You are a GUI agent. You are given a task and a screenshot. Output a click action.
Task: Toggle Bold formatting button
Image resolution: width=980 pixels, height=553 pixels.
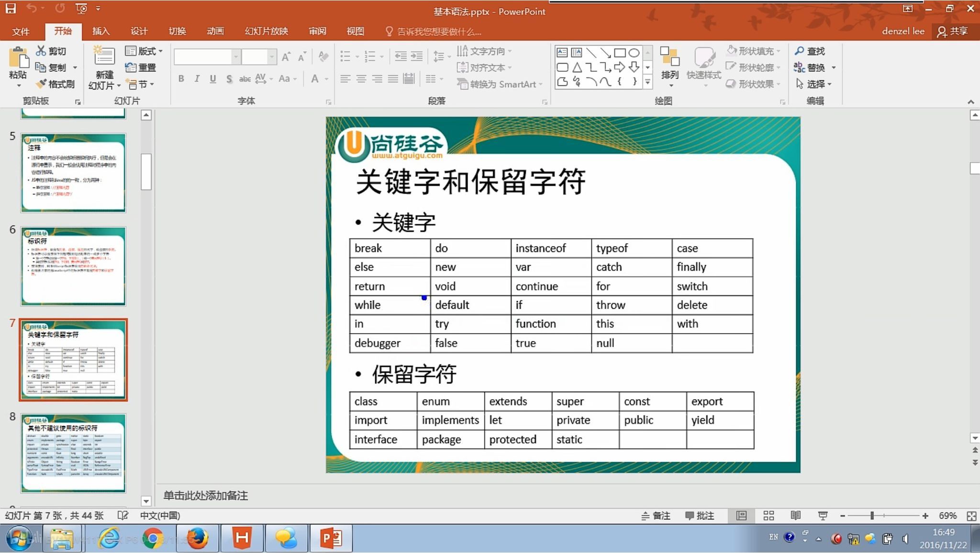tap(181, 79)
